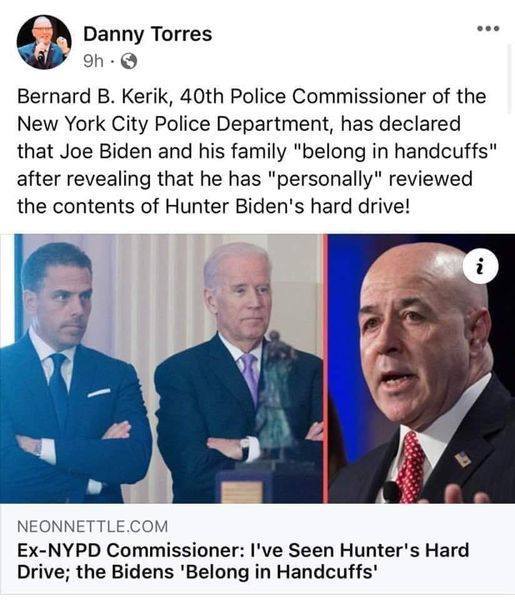Tap the link preview caption bar

pos(258,549)
